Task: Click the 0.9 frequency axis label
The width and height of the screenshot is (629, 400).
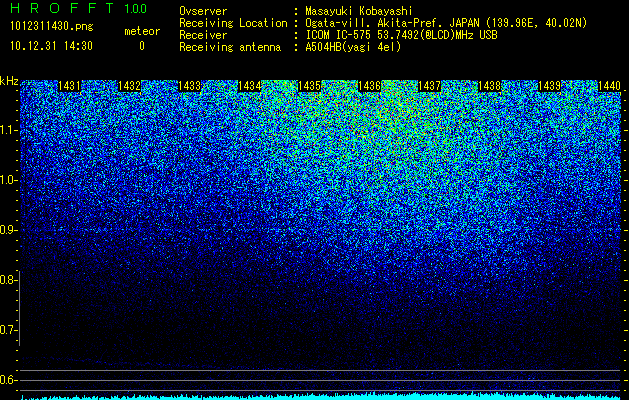Action: [x=8, y=230]
